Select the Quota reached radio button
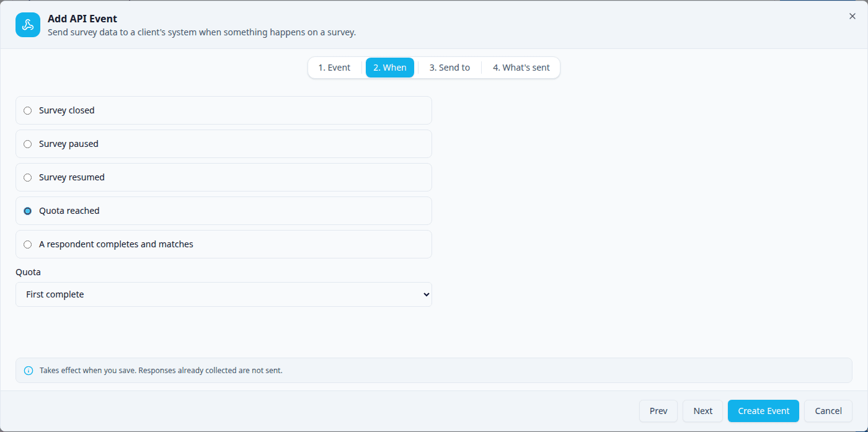 point(27,211)
